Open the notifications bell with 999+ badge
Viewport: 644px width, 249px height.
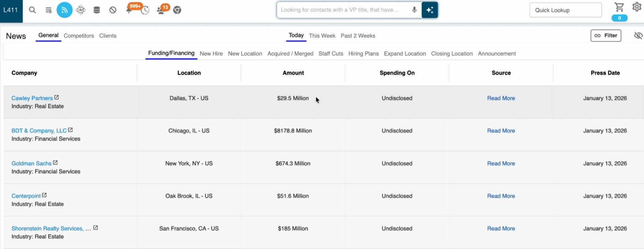tap(130, 10)
